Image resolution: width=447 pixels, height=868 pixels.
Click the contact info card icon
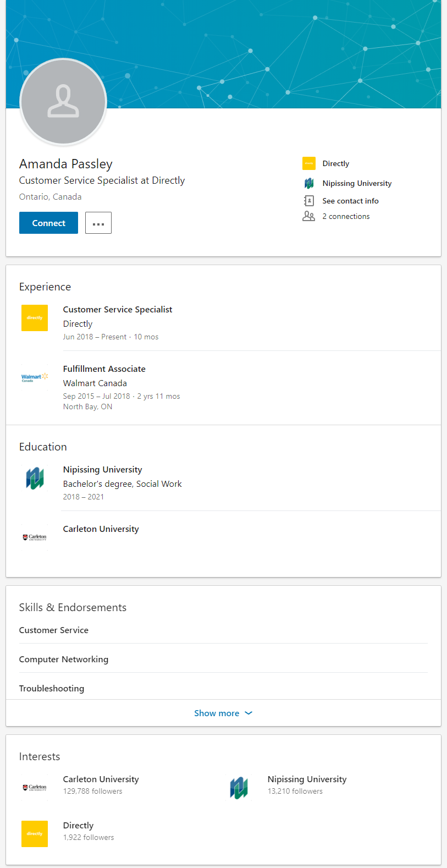309,201
